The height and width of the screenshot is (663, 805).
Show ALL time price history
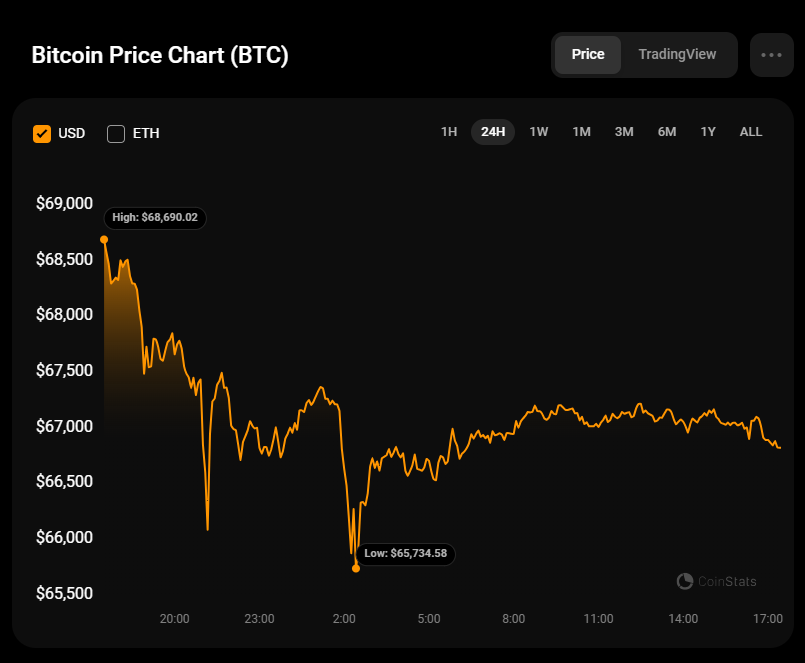[751, 132]
